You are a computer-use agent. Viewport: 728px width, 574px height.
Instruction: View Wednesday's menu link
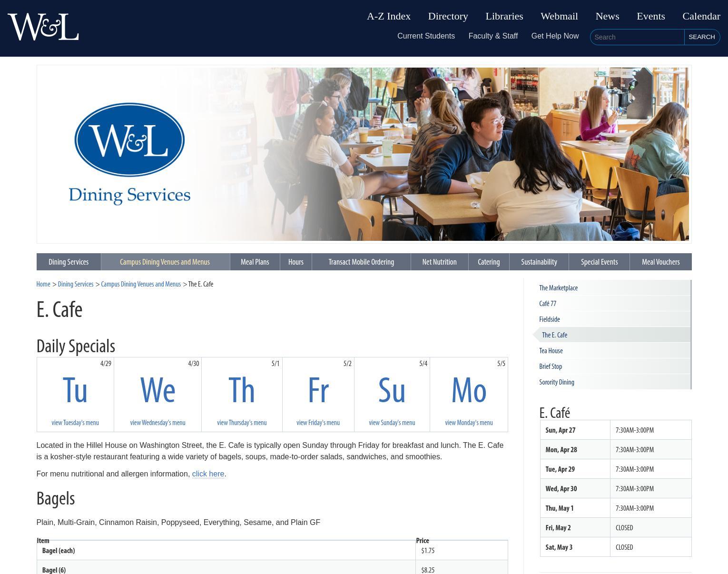coord(157,423)
